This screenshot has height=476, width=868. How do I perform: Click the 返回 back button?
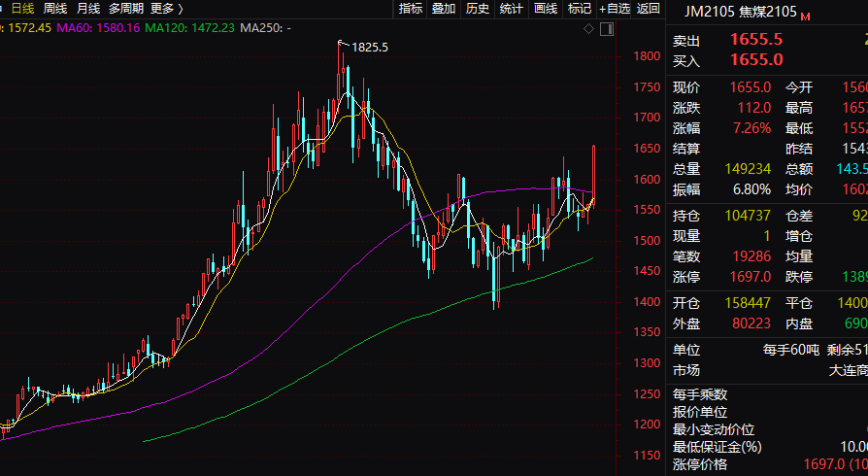tap(649, 9)
